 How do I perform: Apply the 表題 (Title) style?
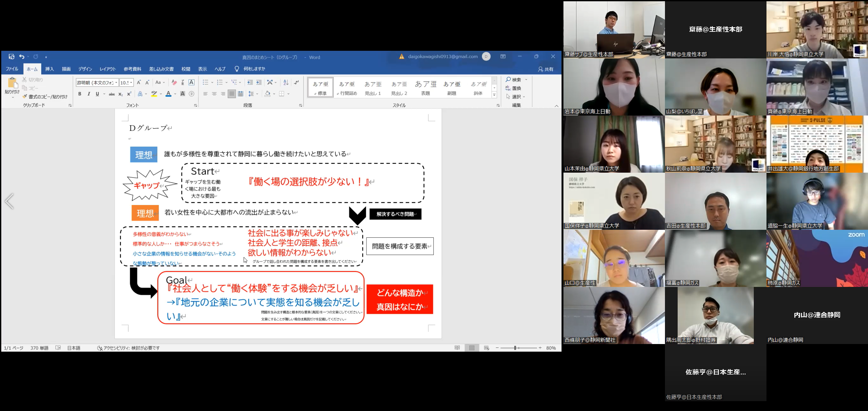(x=425, y=88)
